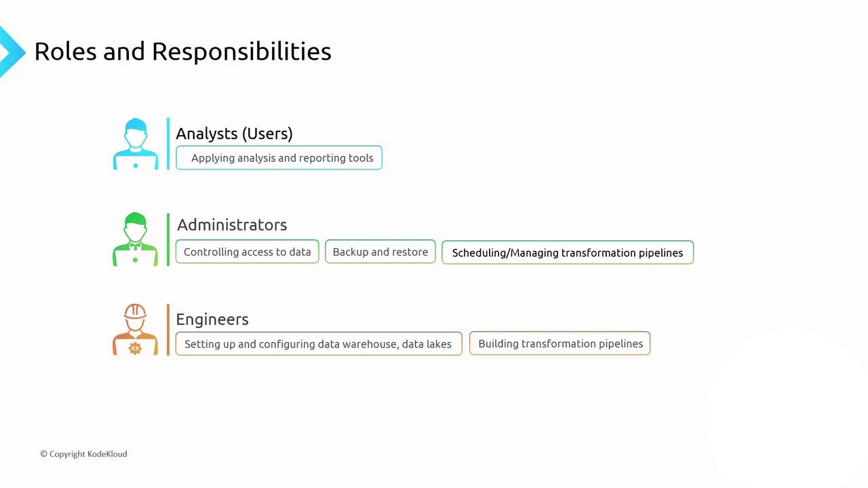
Task: Click the gear on the Engineer's laptop
Action: click(135, 348)
